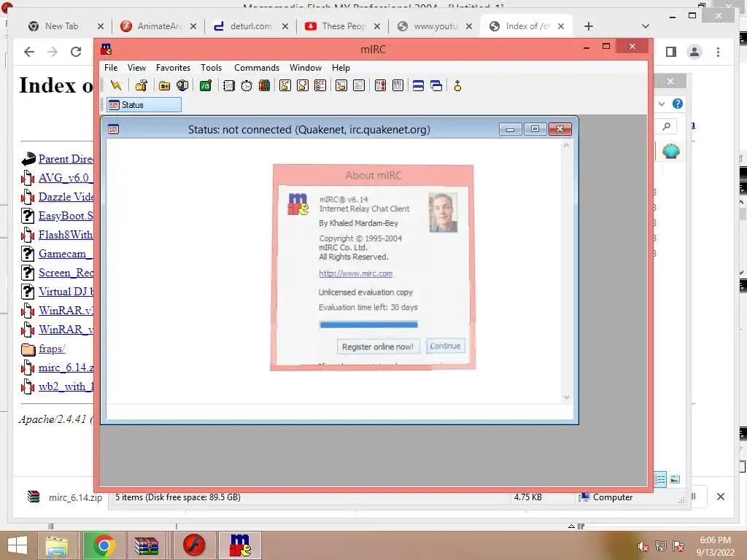Open a new Chrome tab with plus button
The image size is (747, 560).
tap(589, 26)
